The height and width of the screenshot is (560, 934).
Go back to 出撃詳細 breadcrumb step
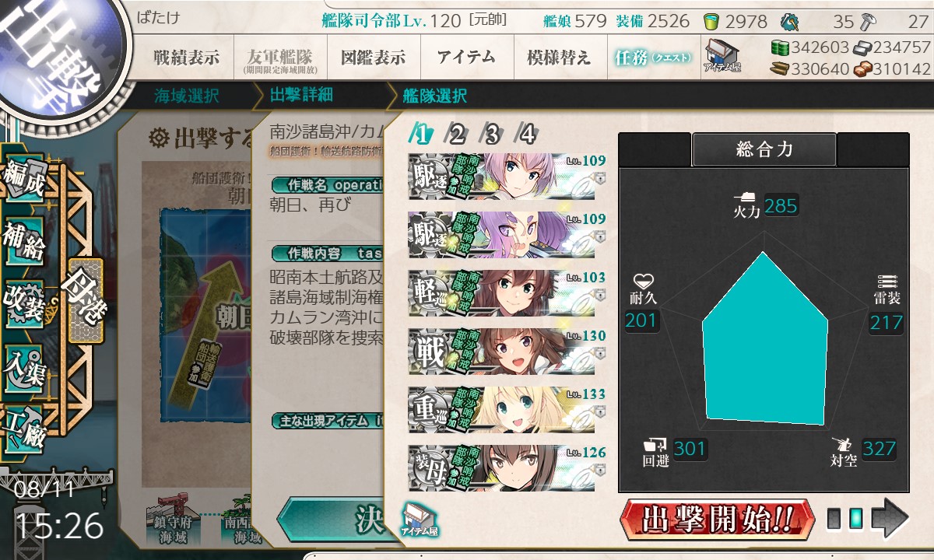(x=301, y=96)
